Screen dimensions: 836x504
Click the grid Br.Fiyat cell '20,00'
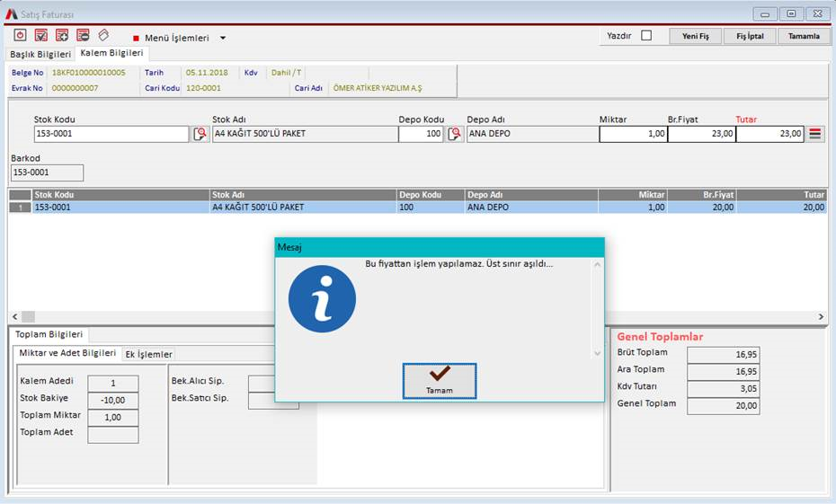click(x=701, y=208)
